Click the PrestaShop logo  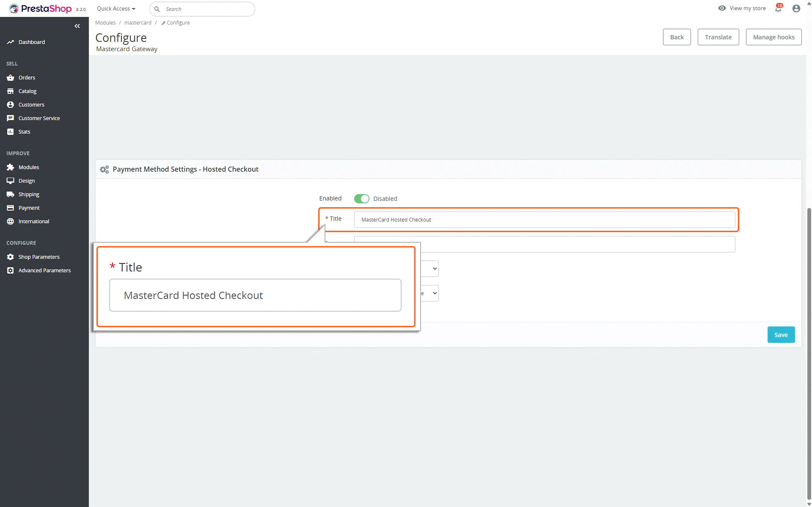[x=40, y=8]
